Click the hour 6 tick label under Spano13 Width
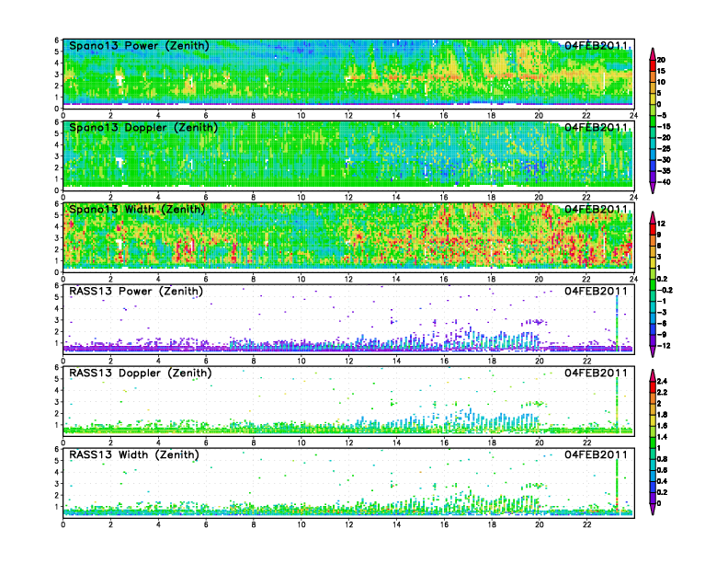Image resolution: width=728 pixels, height=563 pixels. (x=206, y=279)
